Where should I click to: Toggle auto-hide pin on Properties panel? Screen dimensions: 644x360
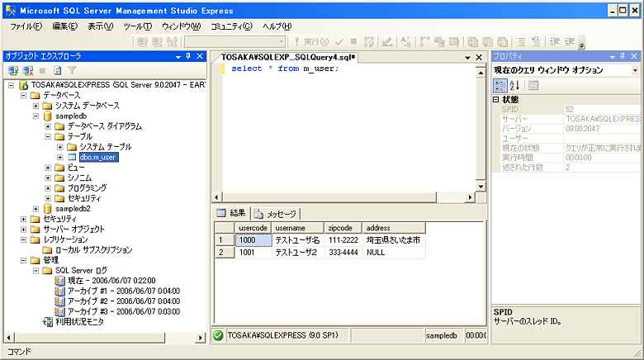[623, 56]
